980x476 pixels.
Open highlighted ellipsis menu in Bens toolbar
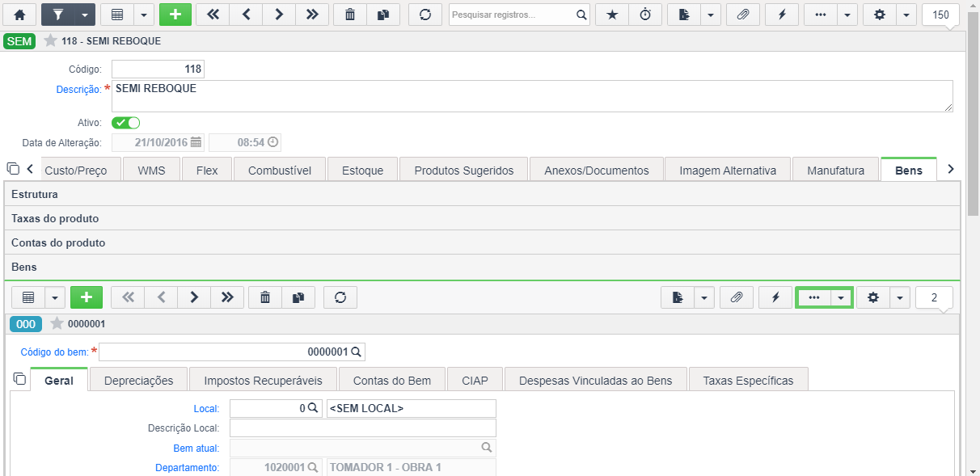tap(814, 297)
